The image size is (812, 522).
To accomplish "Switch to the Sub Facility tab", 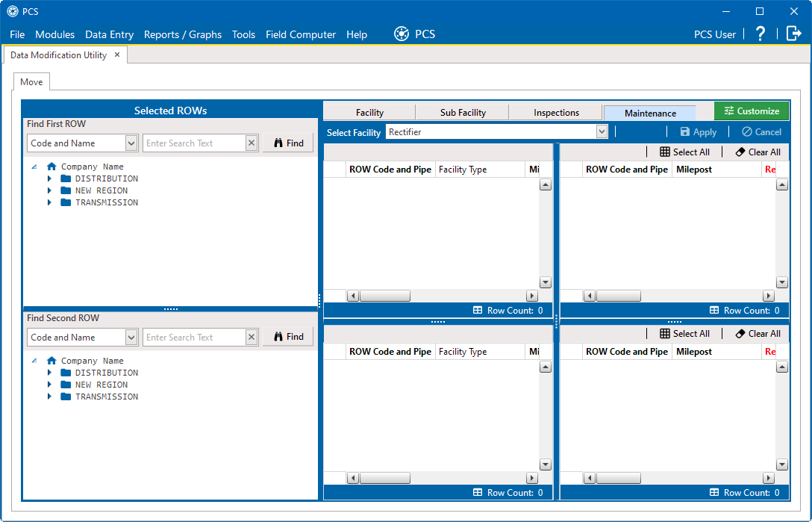I will click(x=463, y=113).
